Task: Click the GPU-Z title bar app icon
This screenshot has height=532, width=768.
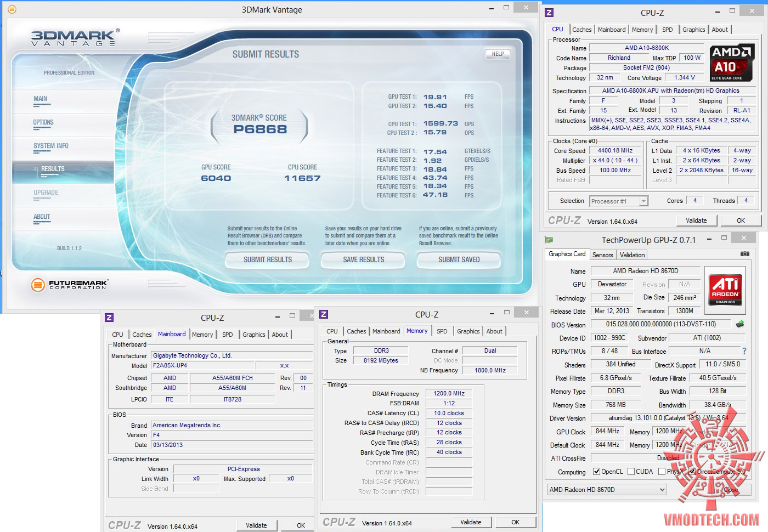Action: (x=549, y=240)
